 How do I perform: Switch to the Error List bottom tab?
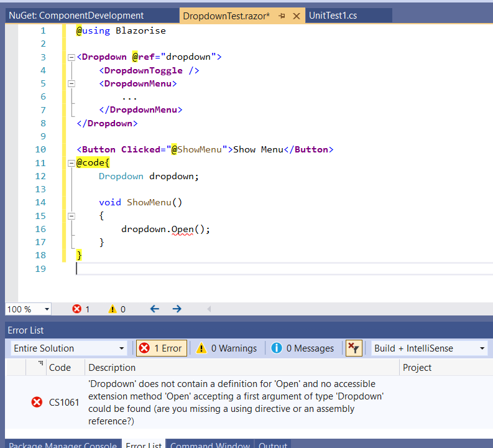(144, 444)
